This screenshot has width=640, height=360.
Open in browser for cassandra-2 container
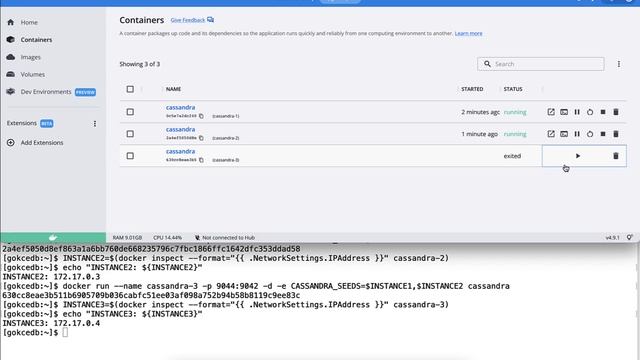point(551,134)
